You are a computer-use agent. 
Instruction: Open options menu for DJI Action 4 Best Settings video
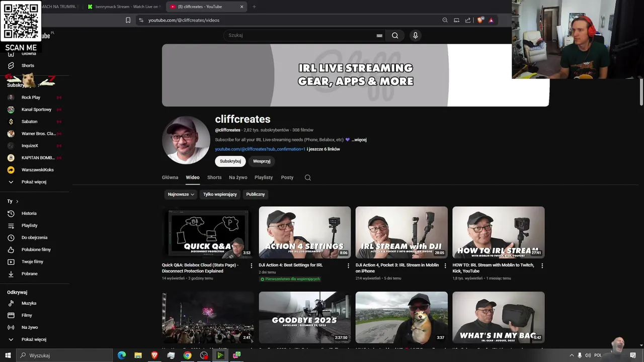click(x=348, y=265)
